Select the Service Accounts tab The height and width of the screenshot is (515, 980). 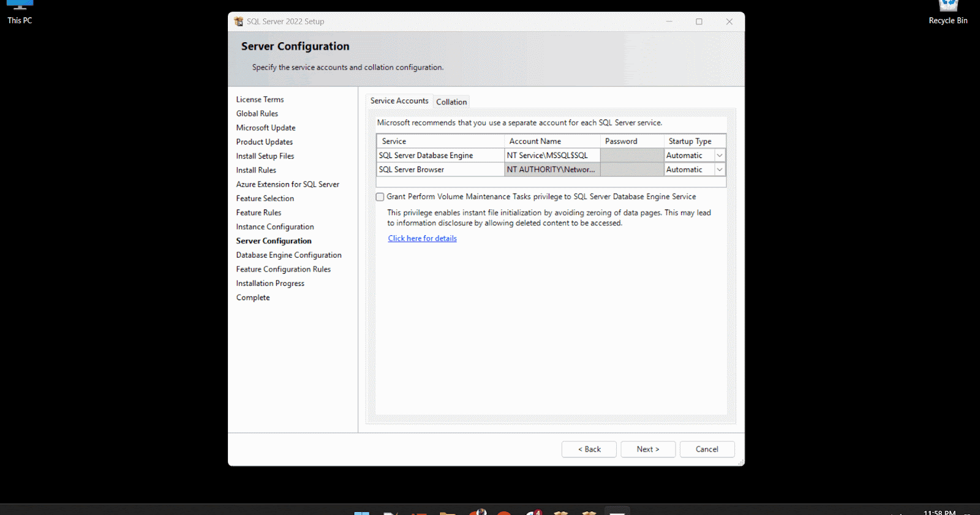click(399, 101)
